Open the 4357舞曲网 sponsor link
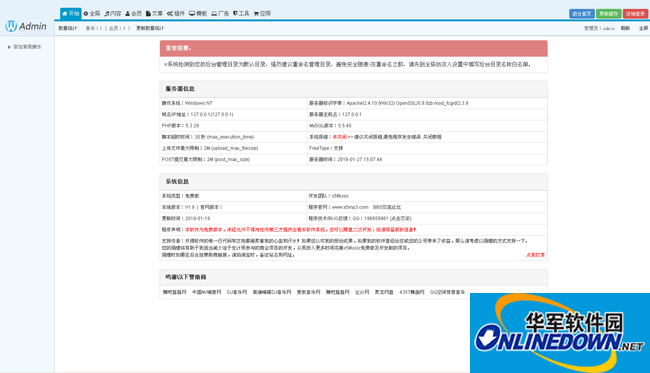The height and width of the screenshot is (373, 650). 412,292
